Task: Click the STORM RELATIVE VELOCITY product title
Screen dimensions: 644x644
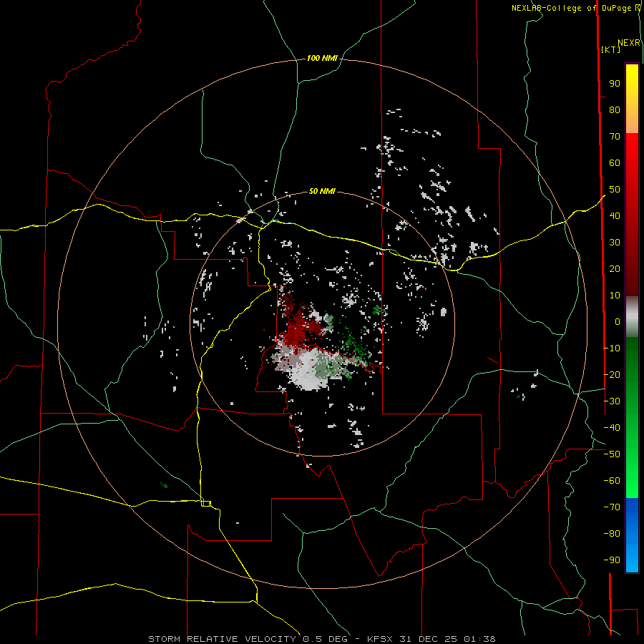Action: [224, 639]
